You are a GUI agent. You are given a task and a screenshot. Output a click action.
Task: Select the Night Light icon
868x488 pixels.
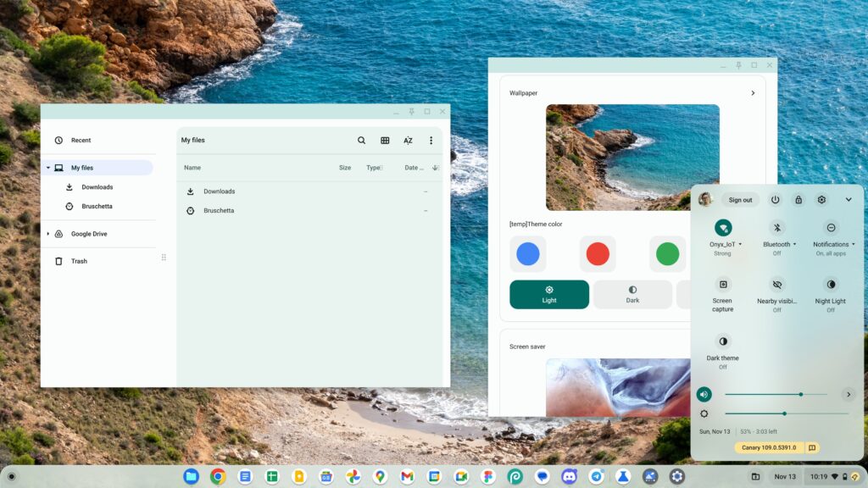click(x=831, y=286)
